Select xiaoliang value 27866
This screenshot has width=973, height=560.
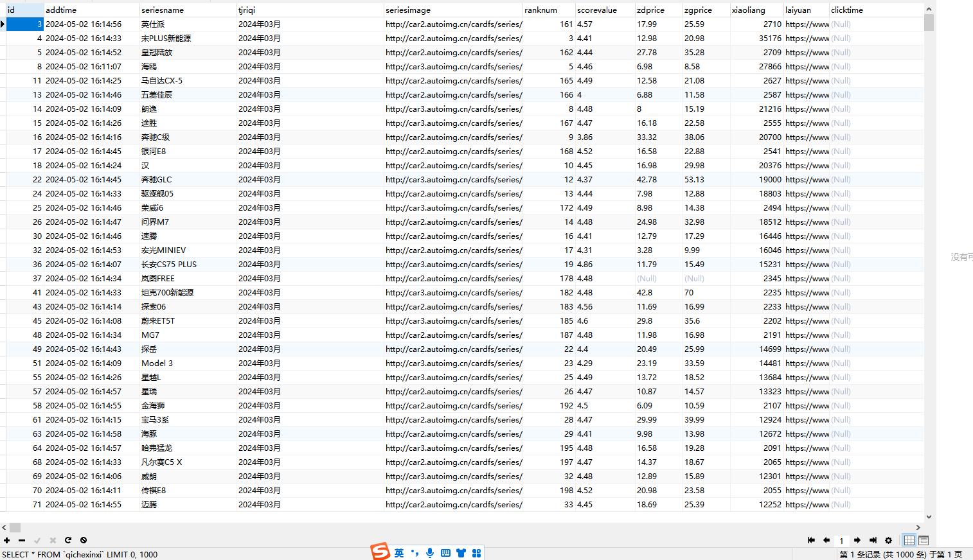756,67
